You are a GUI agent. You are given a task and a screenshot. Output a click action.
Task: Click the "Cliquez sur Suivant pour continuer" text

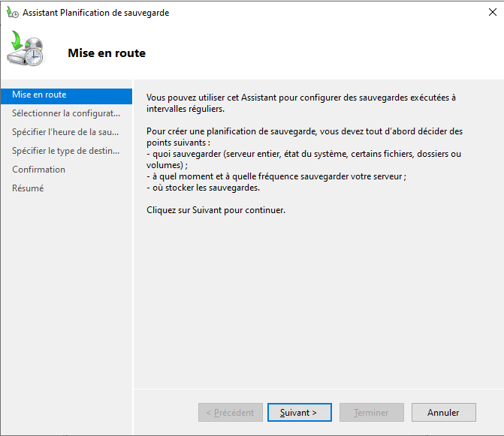[x=216, y=210]
